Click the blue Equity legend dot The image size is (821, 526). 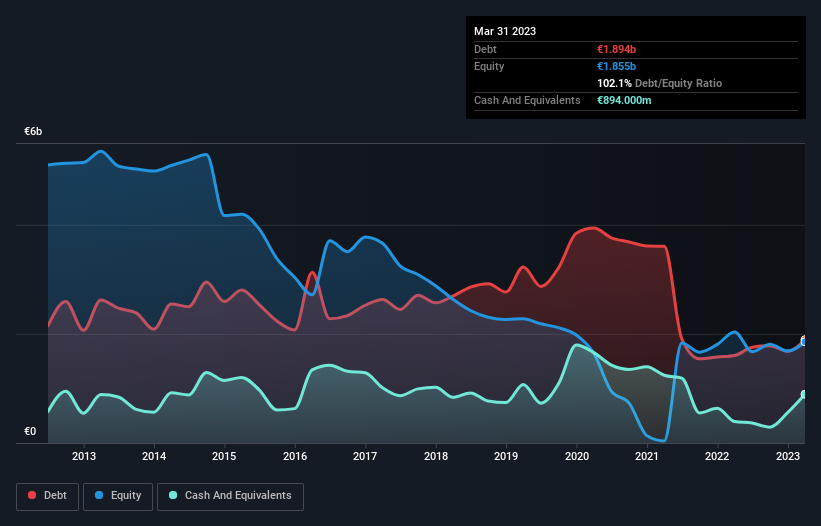pos(99,495)
